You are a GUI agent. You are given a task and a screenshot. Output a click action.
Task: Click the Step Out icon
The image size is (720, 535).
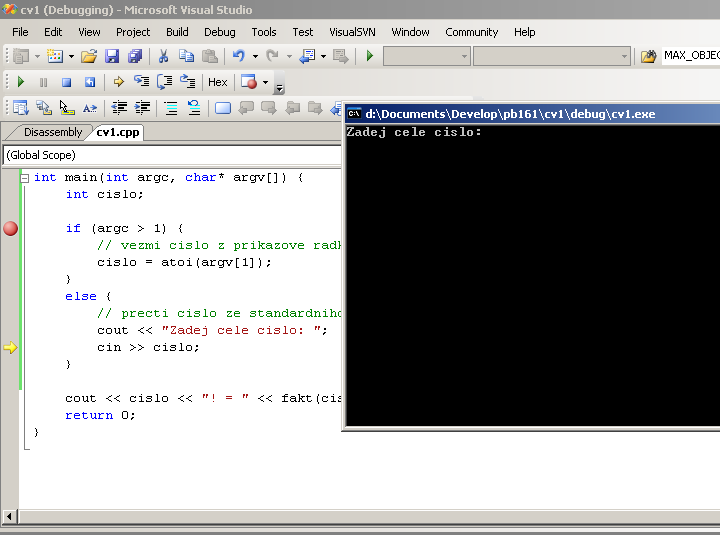[x=187, y=82]
